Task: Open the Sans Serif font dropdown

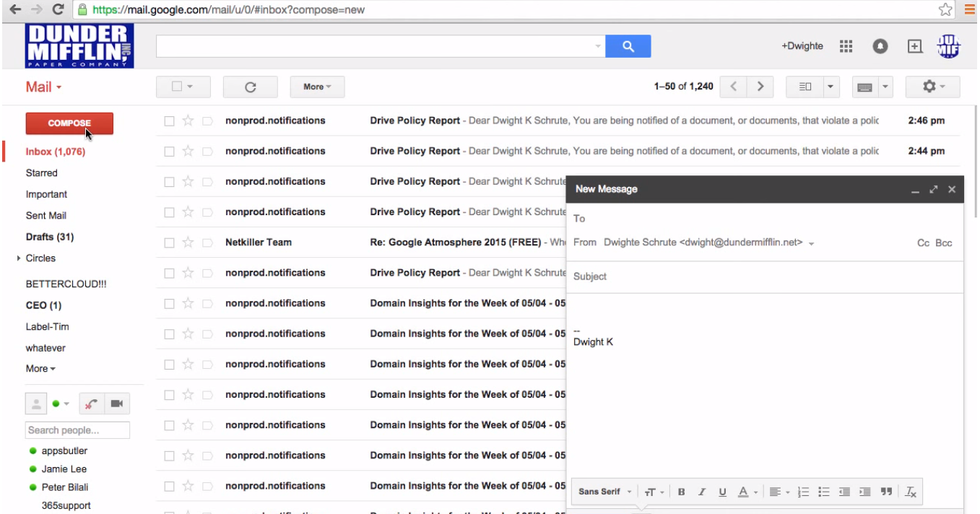Action: pyautogui.click(x=601, y=492)
